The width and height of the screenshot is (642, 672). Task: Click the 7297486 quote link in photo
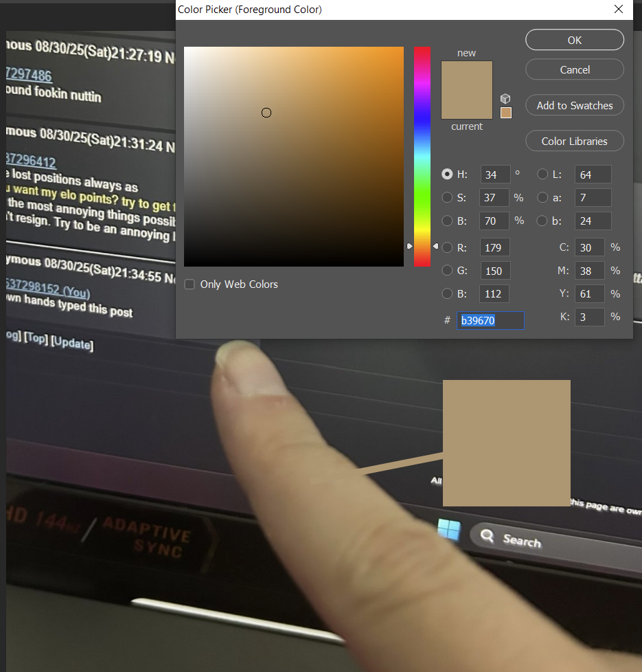29,75
